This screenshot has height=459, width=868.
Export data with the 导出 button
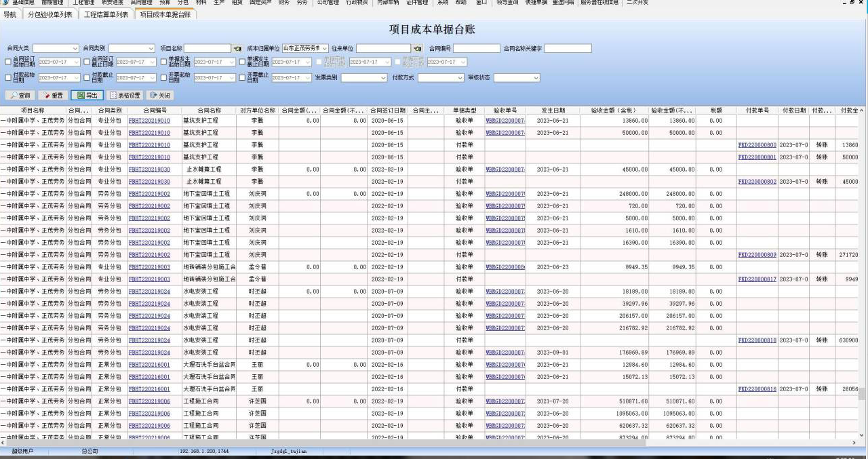pos(87,96)
